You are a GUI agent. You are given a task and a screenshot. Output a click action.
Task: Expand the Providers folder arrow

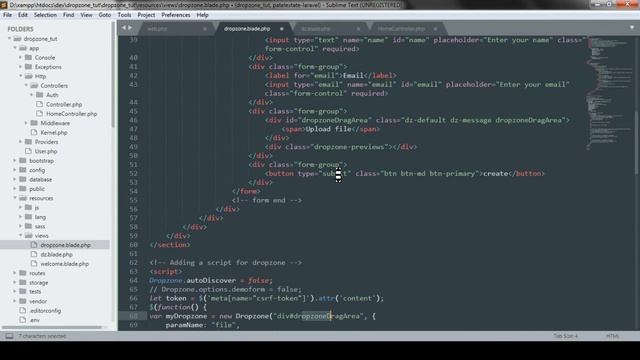click(21, 142)
